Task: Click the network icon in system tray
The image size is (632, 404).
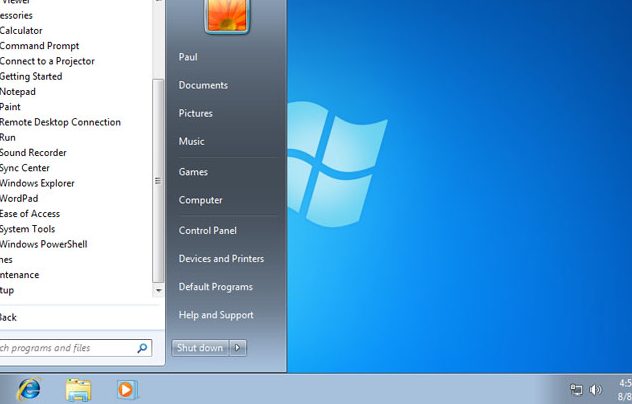Action: tap(576, 389)
